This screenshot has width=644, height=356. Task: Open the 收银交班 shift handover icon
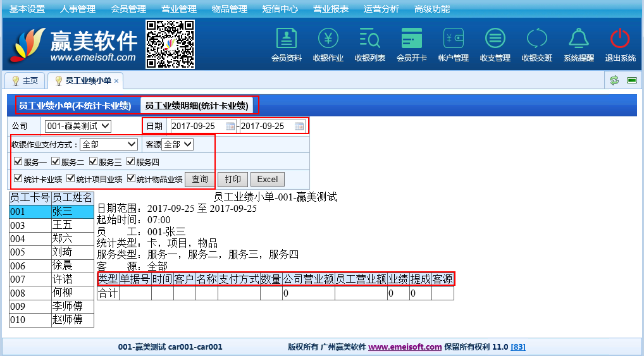pyautogui.click(x=536, y=39)
